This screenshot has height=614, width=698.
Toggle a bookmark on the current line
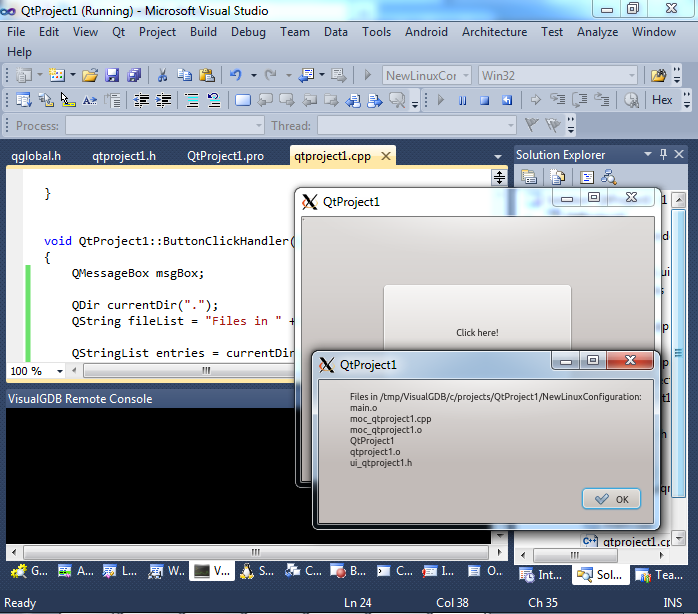click(243, 100)
